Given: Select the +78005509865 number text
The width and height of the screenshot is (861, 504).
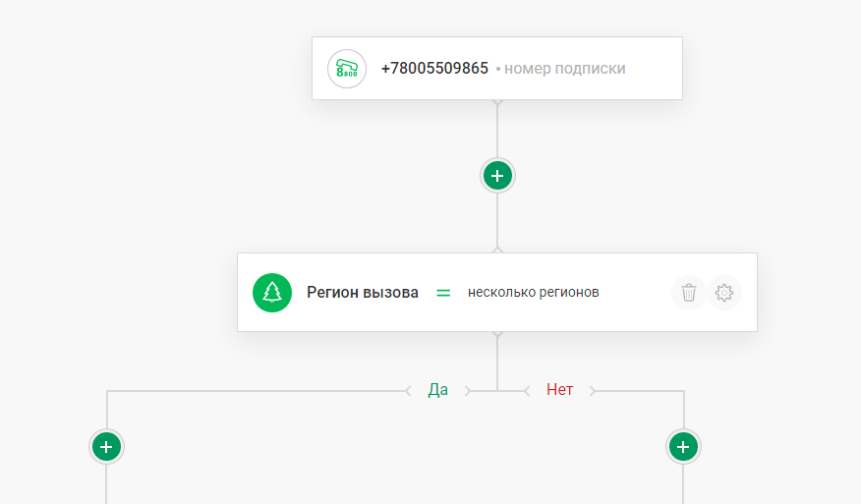Looking at the screenshot, I should [434, 69].
